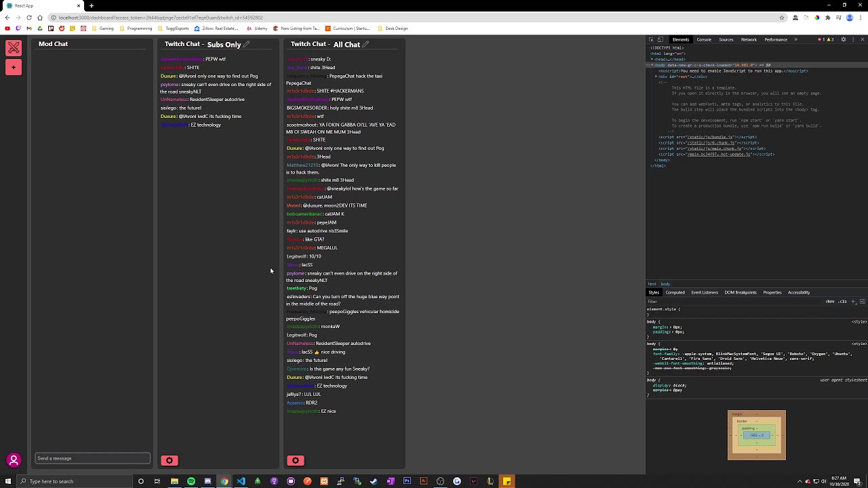
Task: Click the DevTools error count badge
Action: pos(821,39)
